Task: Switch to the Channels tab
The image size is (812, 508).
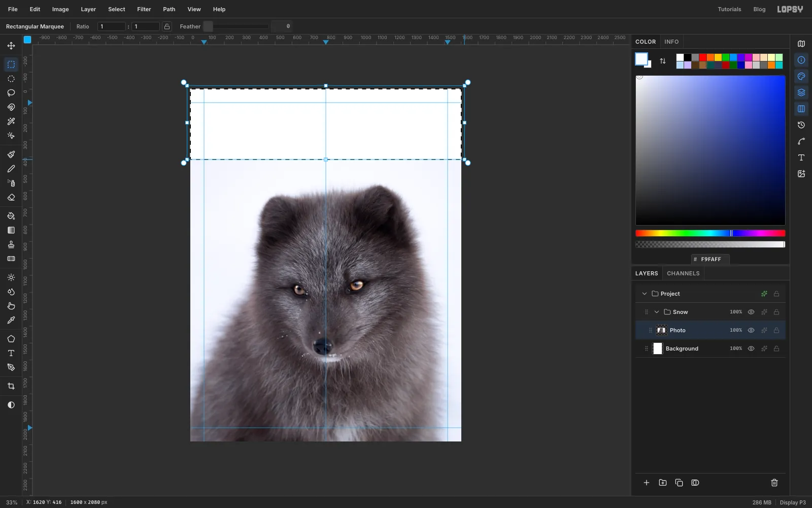Action: [x=683, y=273]
